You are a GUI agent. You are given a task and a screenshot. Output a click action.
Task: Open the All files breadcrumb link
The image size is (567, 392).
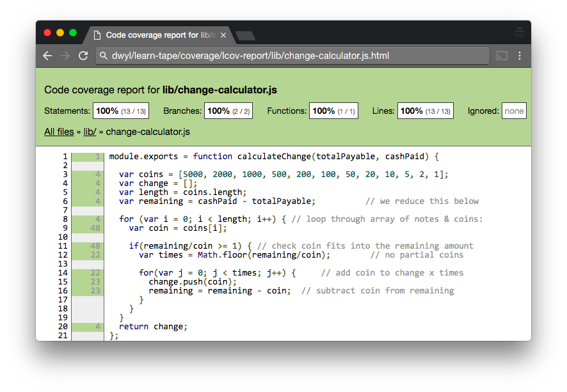click(59, 132)
